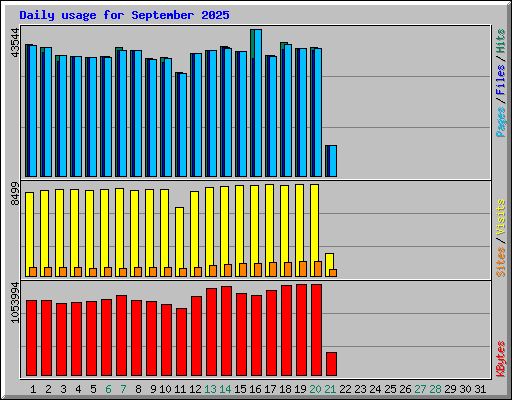Select the red KBytes bar for day 20
This screenshot has height=400, width=512.
click(317, 330)
